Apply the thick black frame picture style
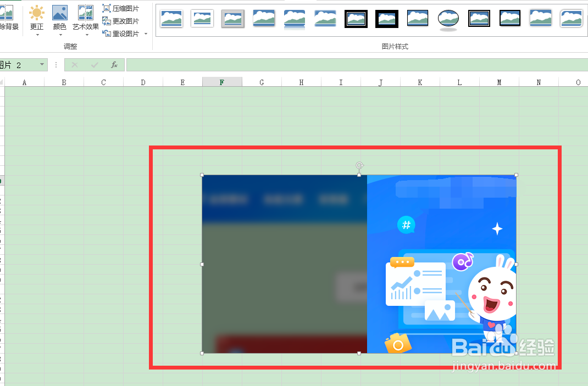Screen dimensions: 588x386 (387, 18)
